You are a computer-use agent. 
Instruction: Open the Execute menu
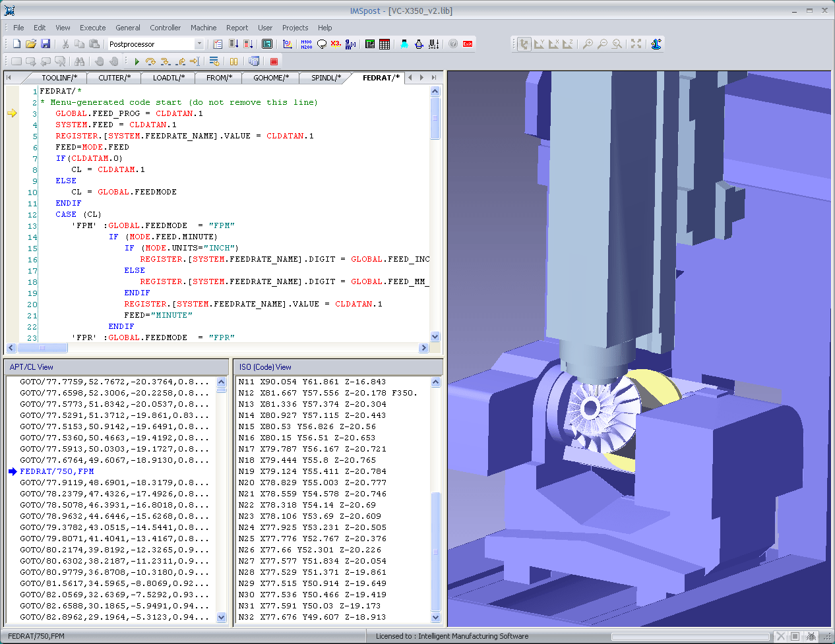(x=93, y=28)
